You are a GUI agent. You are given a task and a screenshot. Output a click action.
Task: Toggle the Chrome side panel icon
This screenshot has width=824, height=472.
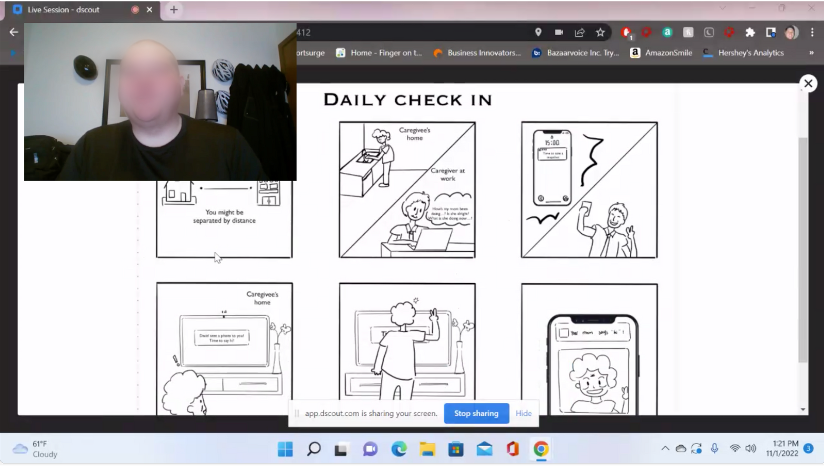tap(770, 32)
